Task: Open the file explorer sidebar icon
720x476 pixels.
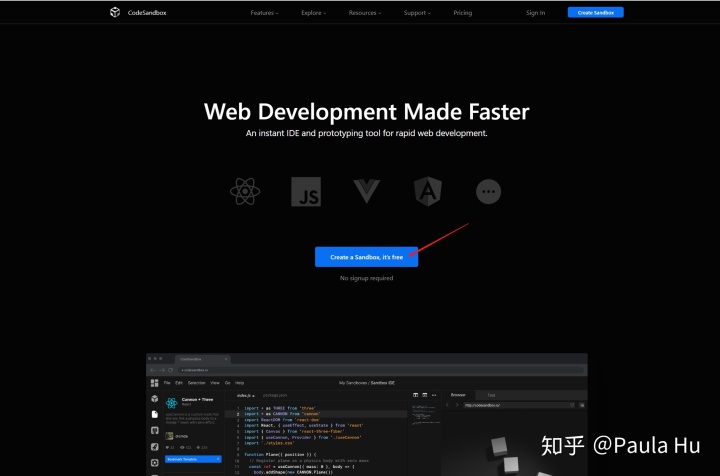Action: (155, 414)
